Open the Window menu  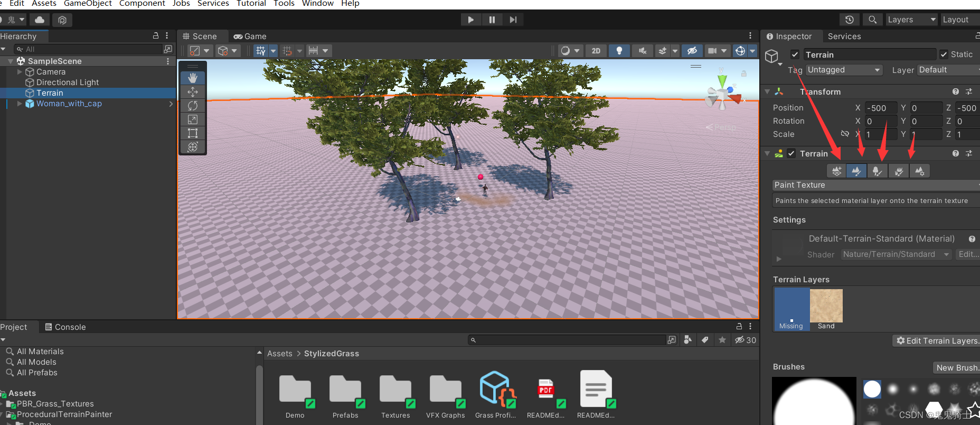click(x=317, y=4)
